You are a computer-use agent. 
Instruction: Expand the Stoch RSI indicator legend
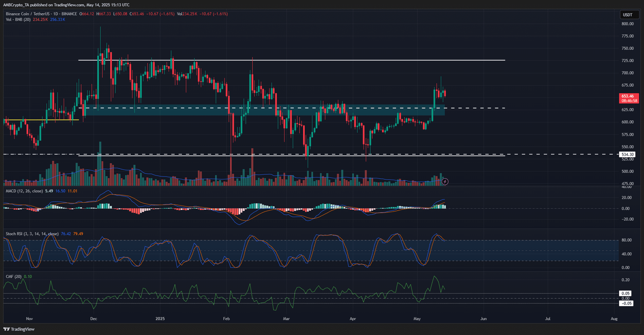click(x=32, y=234)
